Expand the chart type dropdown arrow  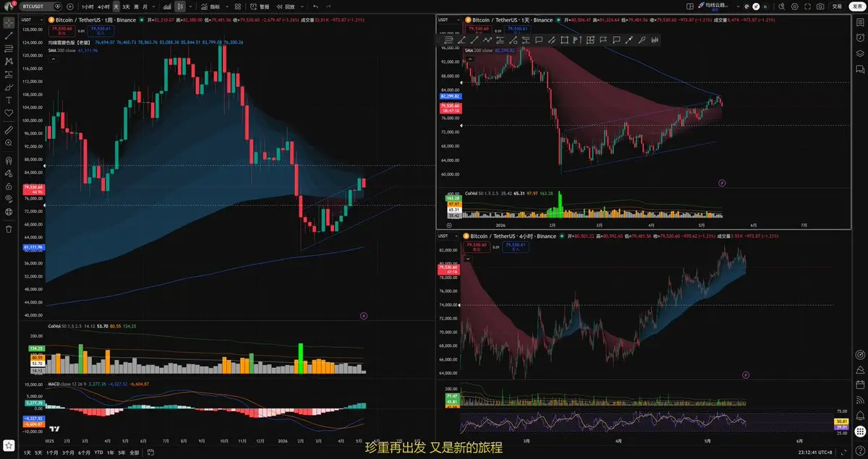pyautogui.click(x=190, y=7)
